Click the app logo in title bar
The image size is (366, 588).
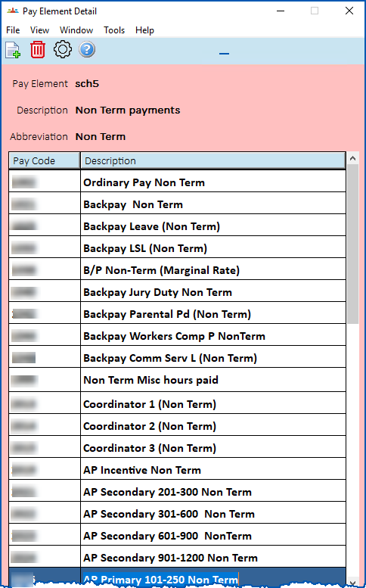12,11
